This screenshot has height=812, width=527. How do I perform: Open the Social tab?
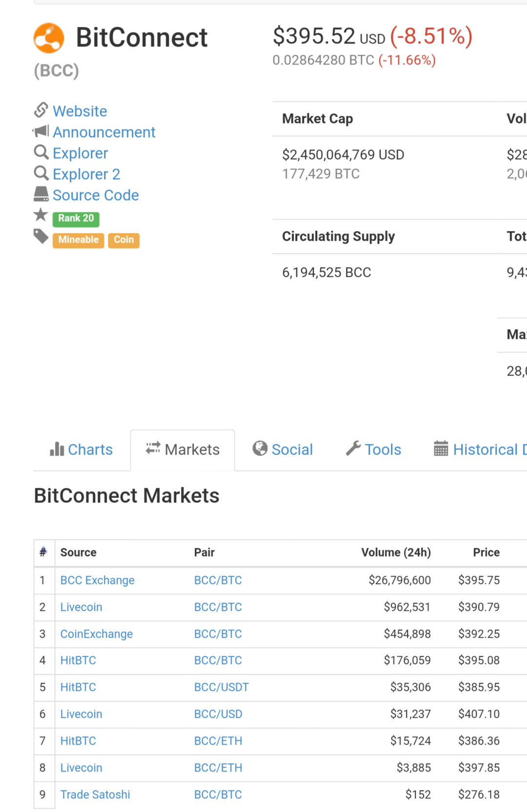tap(283, 449)
